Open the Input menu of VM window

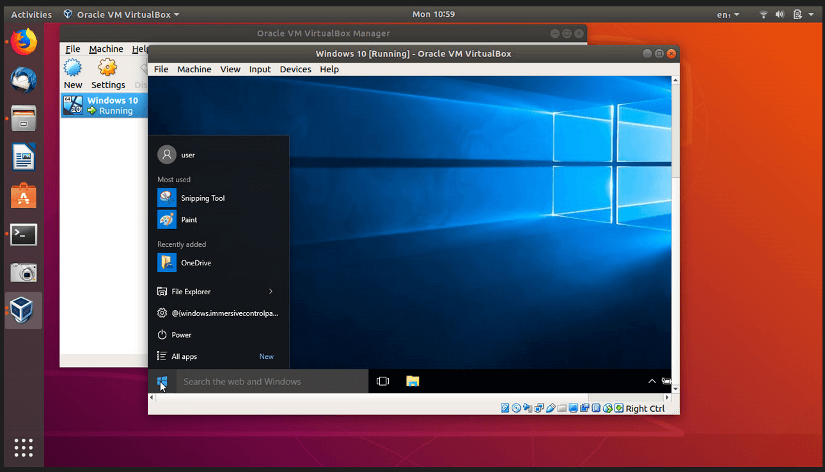[x=259, y=69]
